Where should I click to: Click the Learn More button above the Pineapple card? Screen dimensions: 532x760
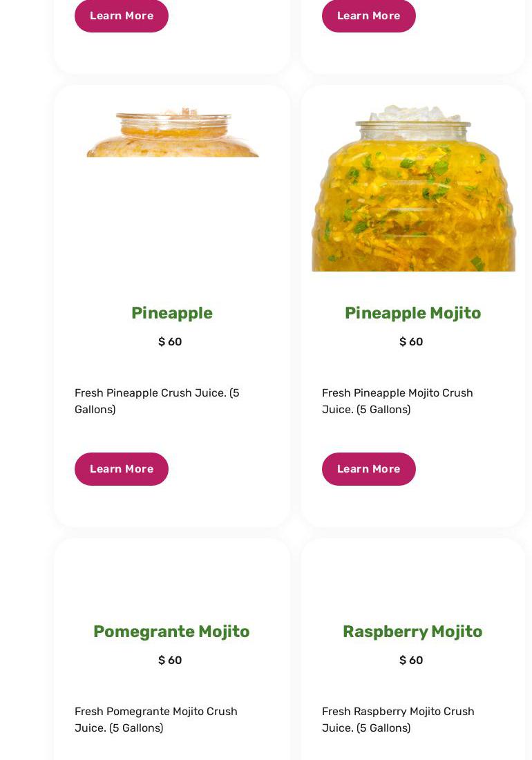121,15
